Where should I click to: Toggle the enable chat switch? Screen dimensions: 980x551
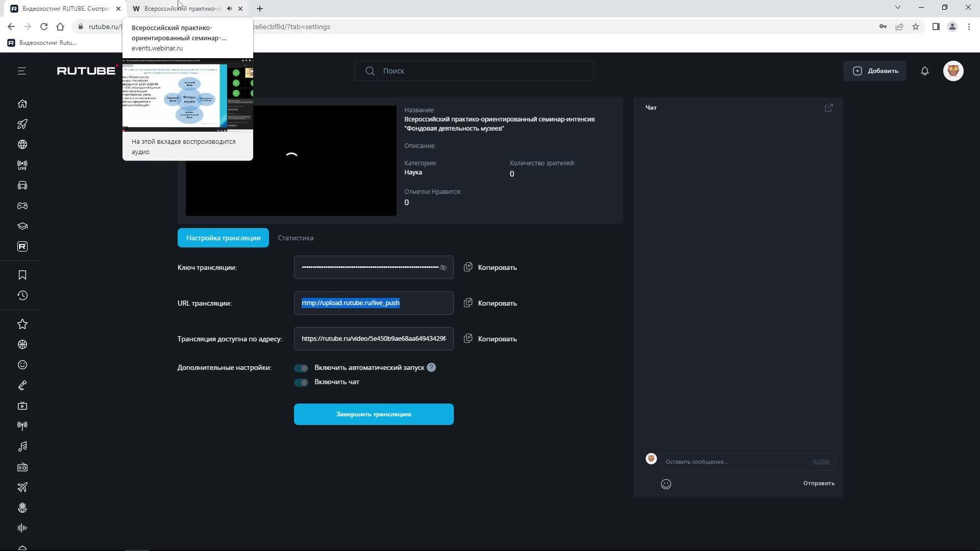point(301,382)
